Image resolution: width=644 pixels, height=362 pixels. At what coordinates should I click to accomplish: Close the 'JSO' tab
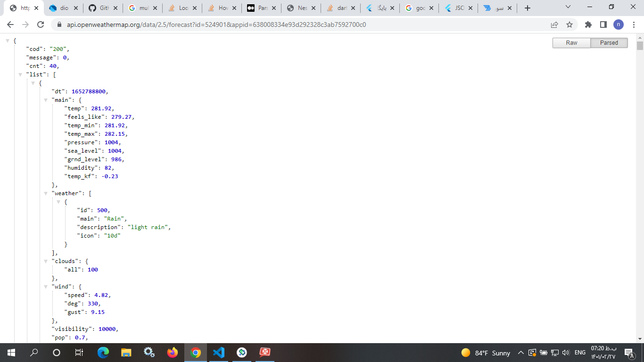[471, 8]
